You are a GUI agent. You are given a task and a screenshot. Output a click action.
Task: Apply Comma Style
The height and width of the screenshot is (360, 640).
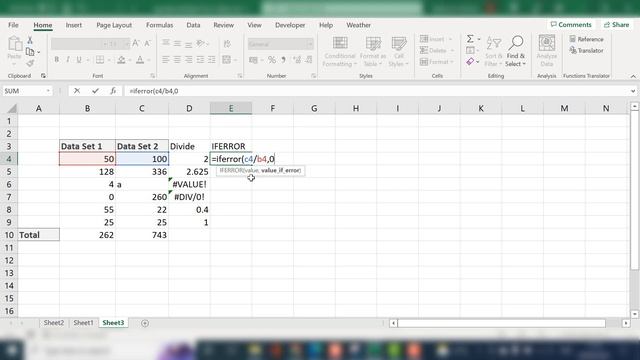click(284, 60)
